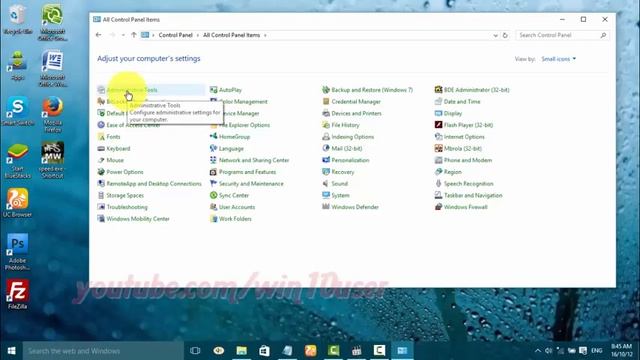Open Flash Player (32-bit) icon
640x360 pixels.
[x=438, y=125]
